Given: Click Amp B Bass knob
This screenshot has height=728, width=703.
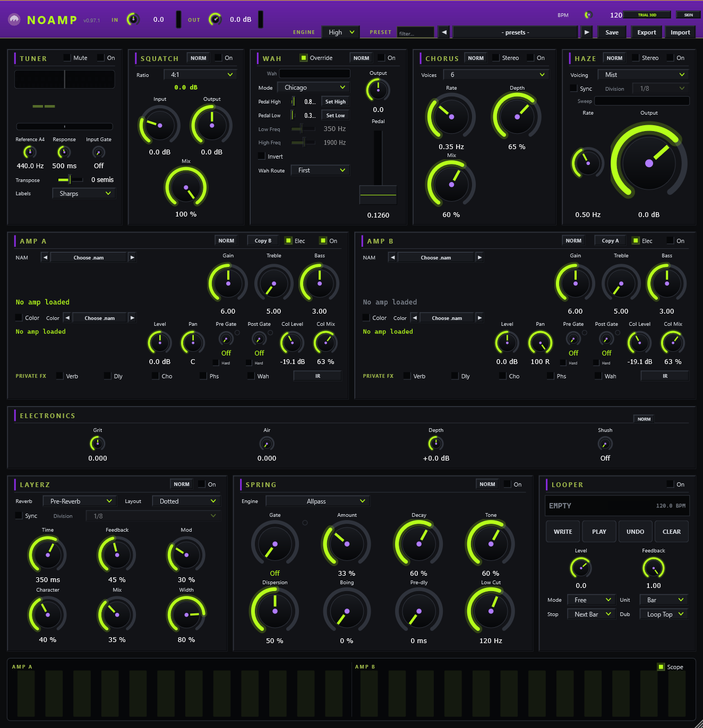Looking at the screenshot, I should point(666,283).
